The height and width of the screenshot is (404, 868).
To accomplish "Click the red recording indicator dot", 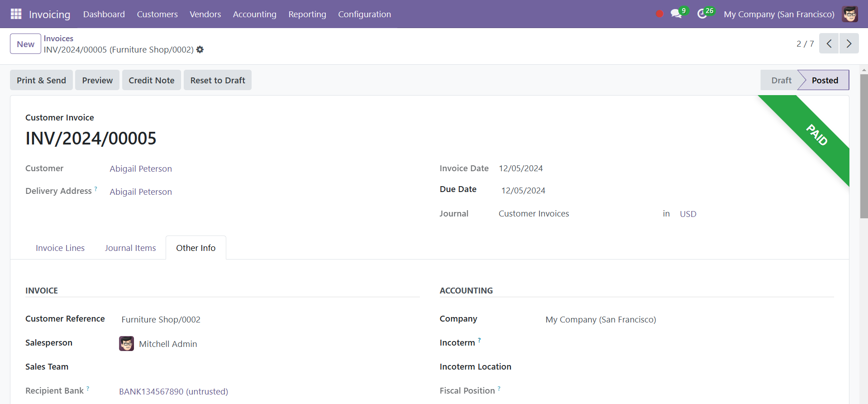I will [659, 14].
